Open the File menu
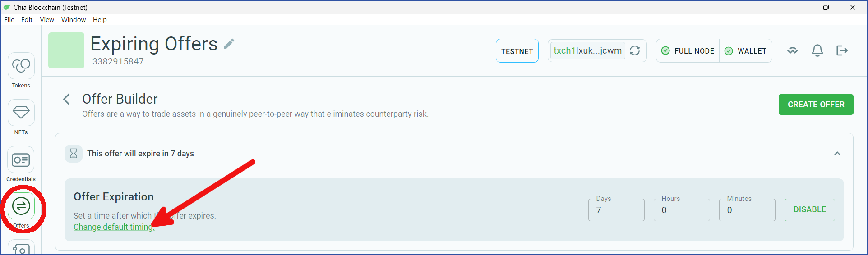The height and width of the screenshot is (255, 868). (9, 20)
